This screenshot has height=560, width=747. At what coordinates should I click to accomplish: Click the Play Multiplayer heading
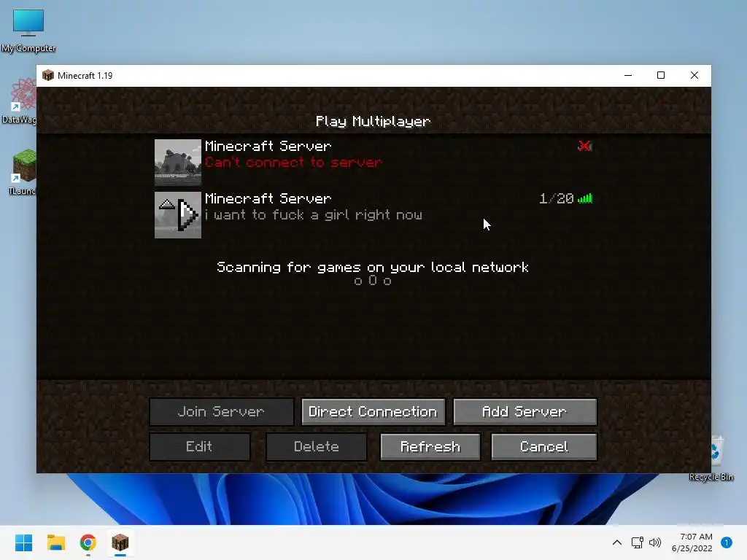click(373, 122)
